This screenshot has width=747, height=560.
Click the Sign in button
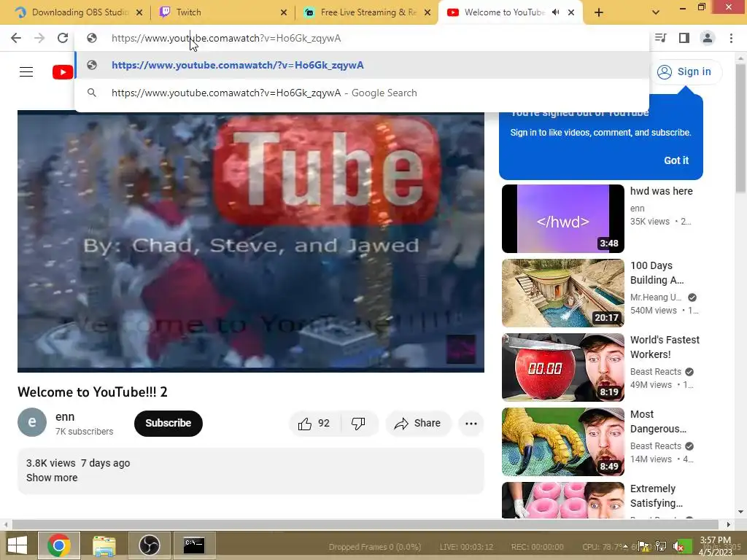(x=685, y=72)
